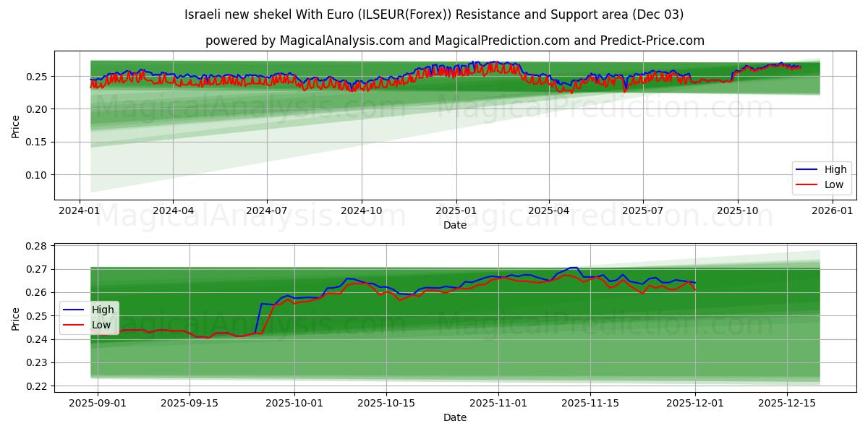Viewport: 868px width, 434px height.
Task: Select the chart title text
Action: (x=434, y=12)
